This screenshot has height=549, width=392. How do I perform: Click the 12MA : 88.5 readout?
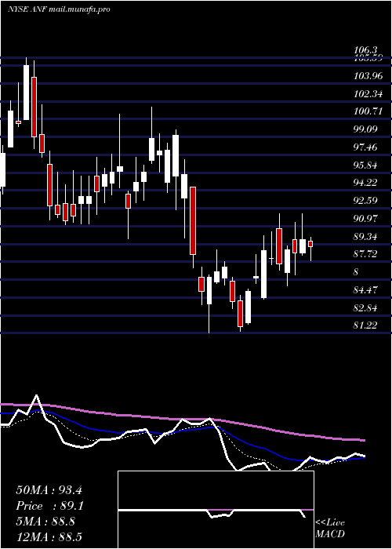coord(49,537)
